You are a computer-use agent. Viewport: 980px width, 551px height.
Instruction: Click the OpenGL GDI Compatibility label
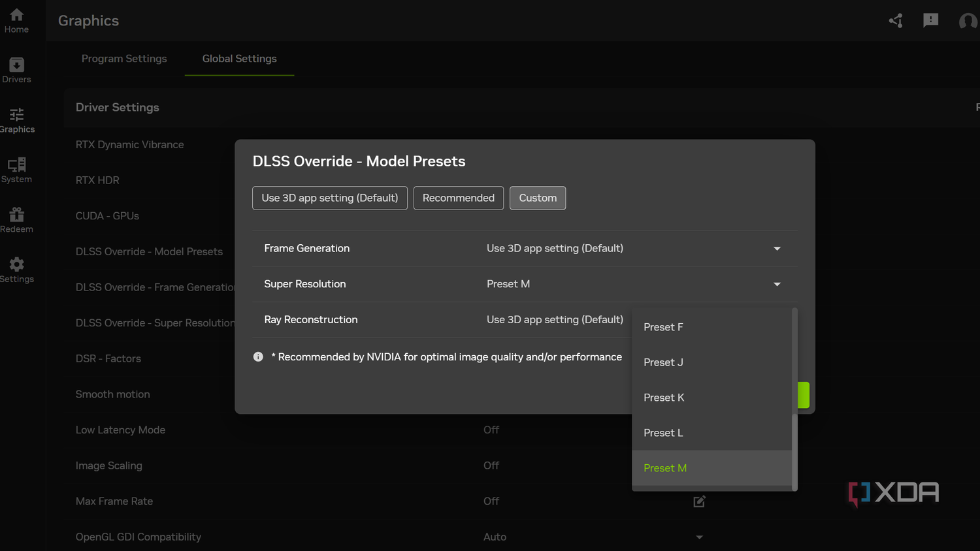(x=138, y=537)
